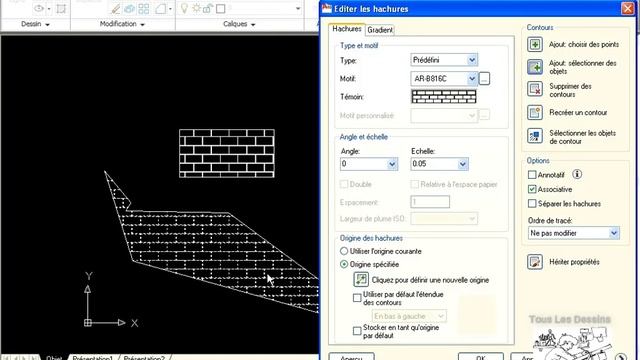Click the 'Ajout: choisir des points' icon

click(535, 44)
